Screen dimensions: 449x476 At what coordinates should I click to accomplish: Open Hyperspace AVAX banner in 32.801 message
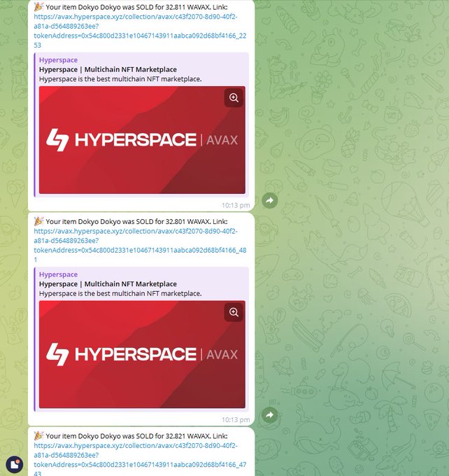tap(142, 354)
